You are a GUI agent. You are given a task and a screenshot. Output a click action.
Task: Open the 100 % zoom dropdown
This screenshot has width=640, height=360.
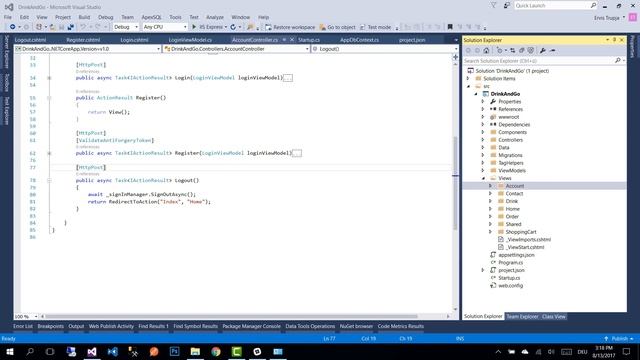pyautogui.click(x=26, y=316)
